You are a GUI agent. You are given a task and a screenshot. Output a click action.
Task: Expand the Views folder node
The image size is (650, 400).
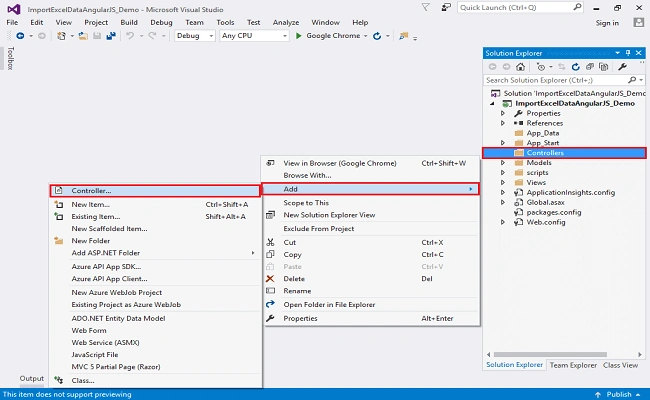(503, 182)
